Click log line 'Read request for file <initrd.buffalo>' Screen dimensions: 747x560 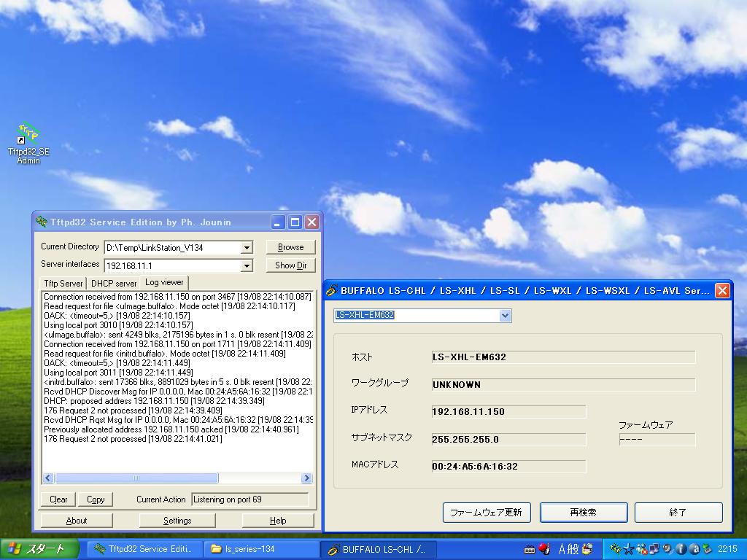coord(165,354)
